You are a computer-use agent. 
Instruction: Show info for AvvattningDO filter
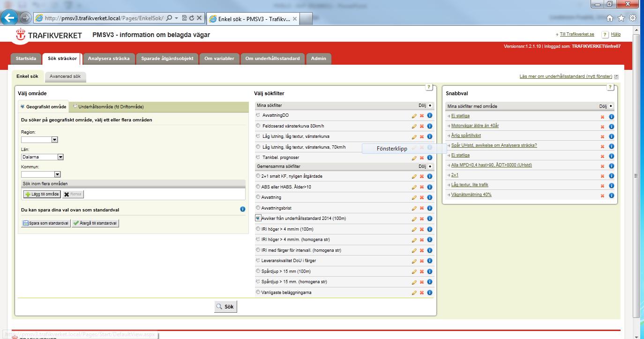point(430,115)
